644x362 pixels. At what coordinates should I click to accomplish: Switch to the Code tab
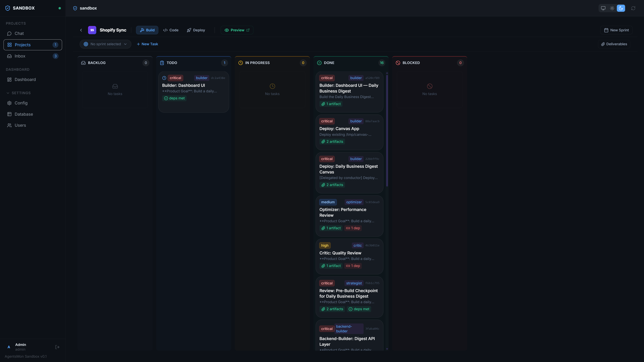171,30
